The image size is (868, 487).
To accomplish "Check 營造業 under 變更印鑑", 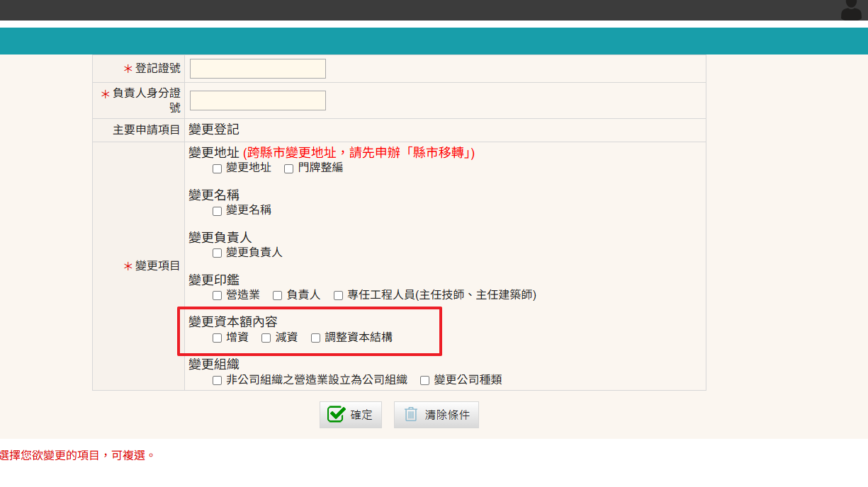I will [x=218, y=296].
